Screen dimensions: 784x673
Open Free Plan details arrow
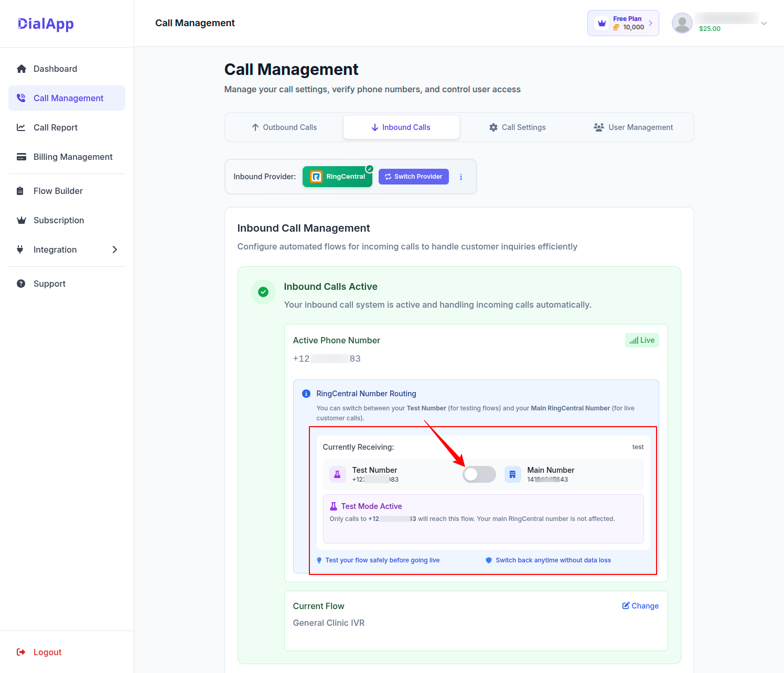coord(651,23)
